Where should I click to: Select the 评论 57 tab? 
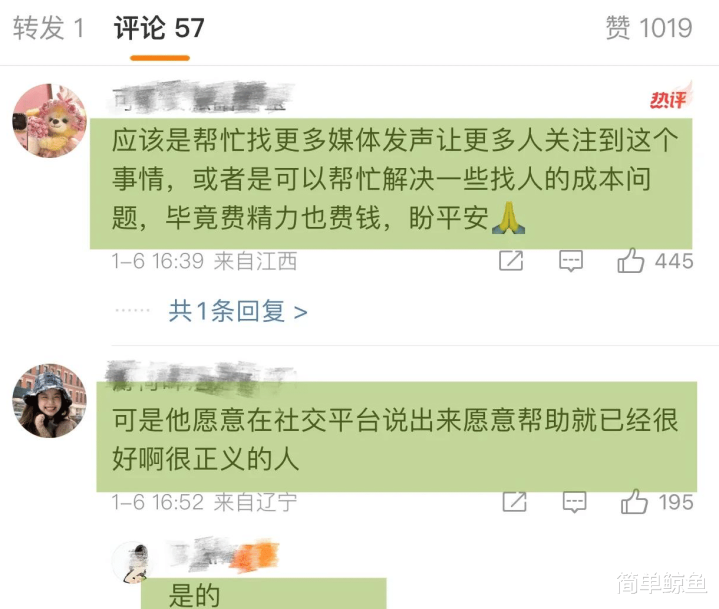[159, 28]
